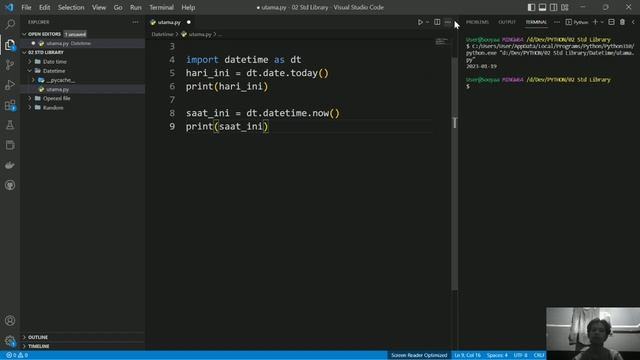Viewport: 640px width, 360px height.
Task: Customize layout icon in title bar
Action: (564, 7)
